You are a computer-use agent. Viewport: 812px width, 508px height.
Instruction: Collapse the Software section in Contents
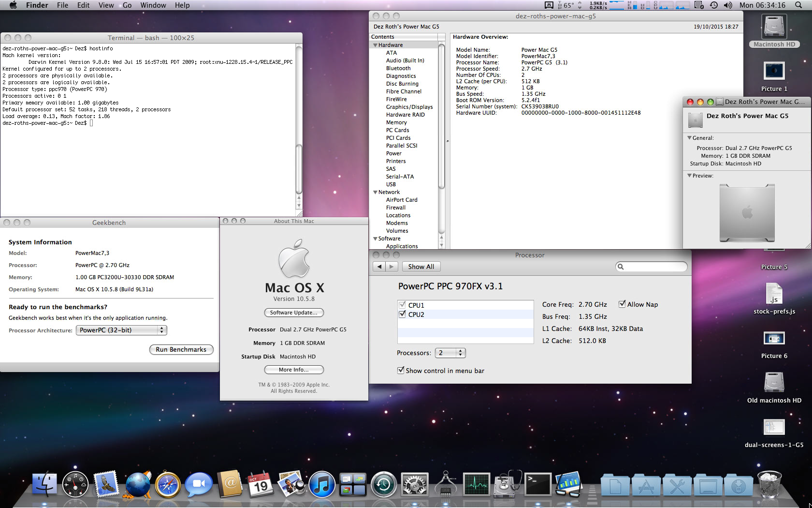(x=375, y=239)
